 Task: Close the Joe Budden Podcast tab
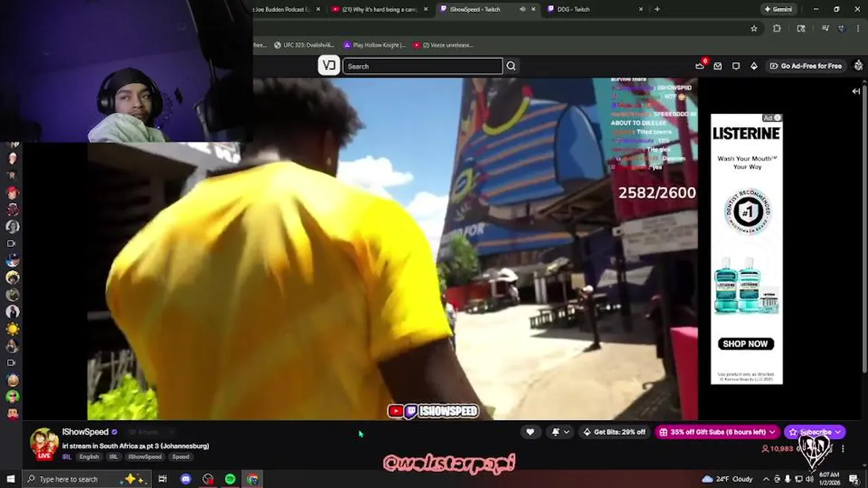pyautogui.click(x=318, y=9)
